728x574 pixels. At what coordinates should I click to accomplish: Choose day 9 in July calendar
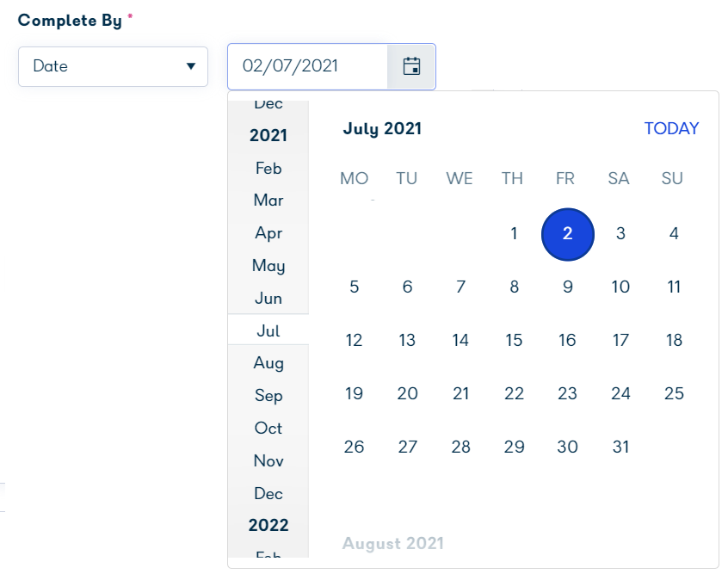tap(567, 287)
